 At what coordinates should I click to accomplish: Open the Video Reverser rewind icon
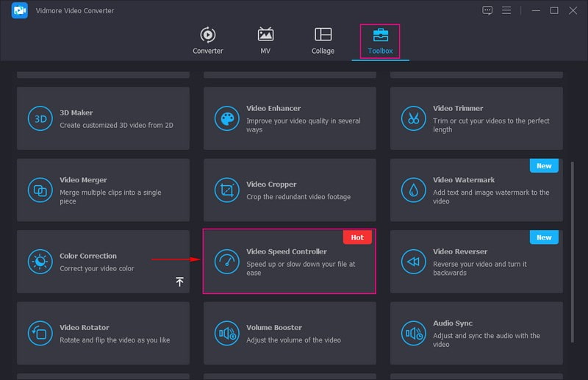(x=414, y=262)
